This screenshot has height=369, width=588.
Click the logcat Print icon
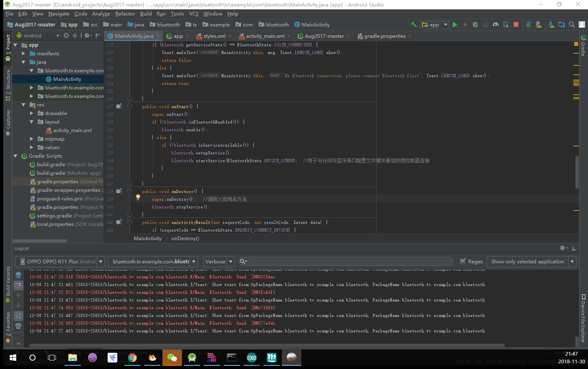click(18, 326)
